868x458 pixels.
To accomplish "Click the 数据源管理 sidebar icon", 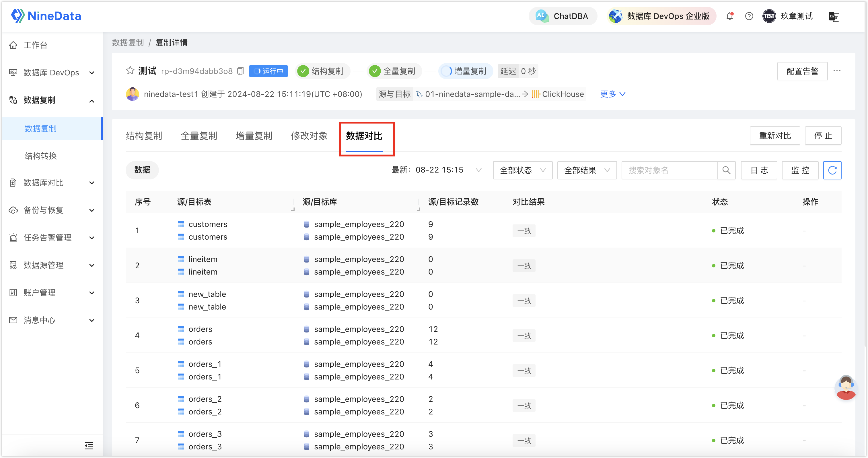I will coord(13,265).
